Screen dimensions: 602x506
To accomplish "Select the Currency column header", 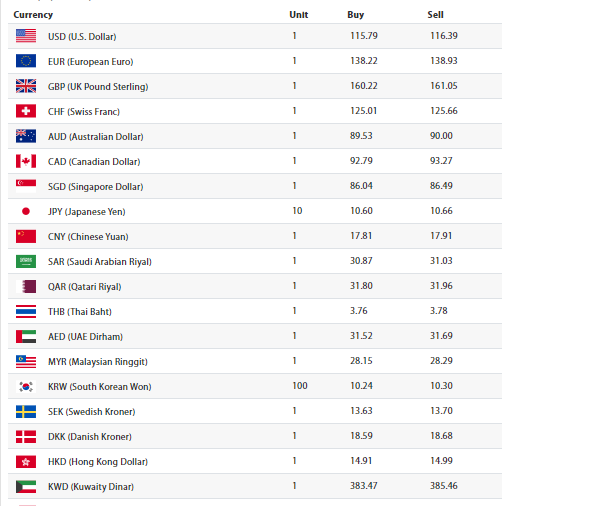I will pos(33,15).
